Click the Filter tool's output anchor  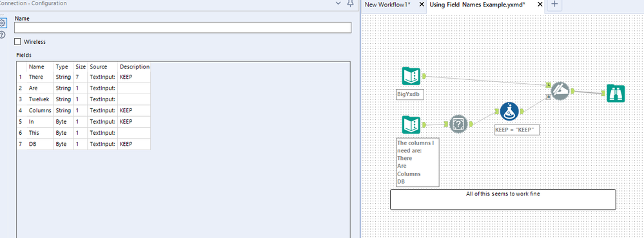coord(522,112)
